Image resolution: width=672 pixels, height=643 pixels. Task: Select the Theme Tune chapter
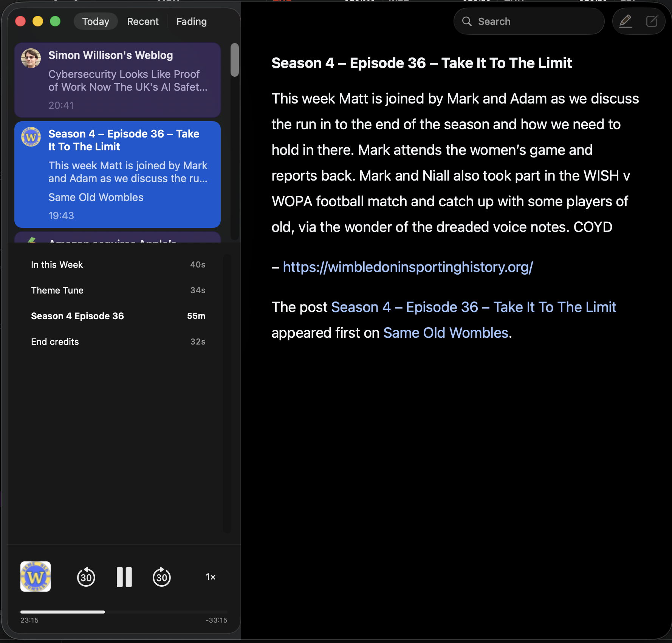[57, 290]
